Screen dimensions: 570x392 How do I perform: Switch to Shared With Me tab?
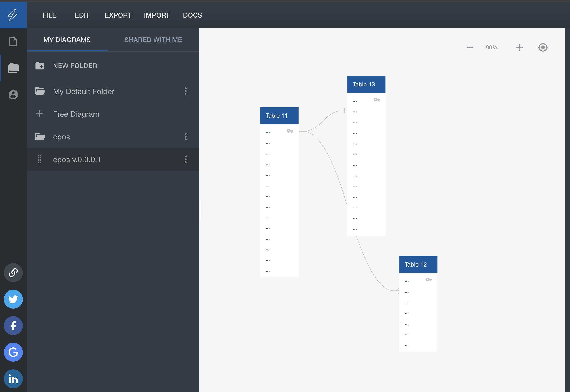pos(153,40)
